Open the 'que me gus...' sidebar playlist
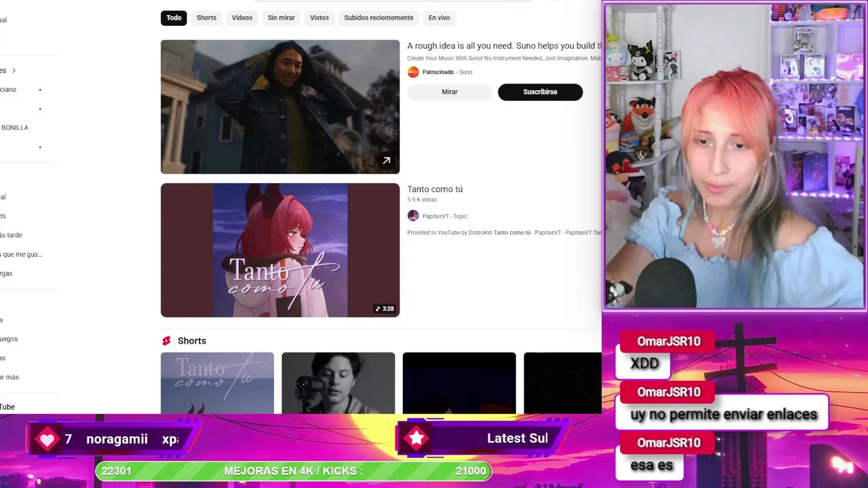This screenshot has height=488, width=868. click(21, 254)
